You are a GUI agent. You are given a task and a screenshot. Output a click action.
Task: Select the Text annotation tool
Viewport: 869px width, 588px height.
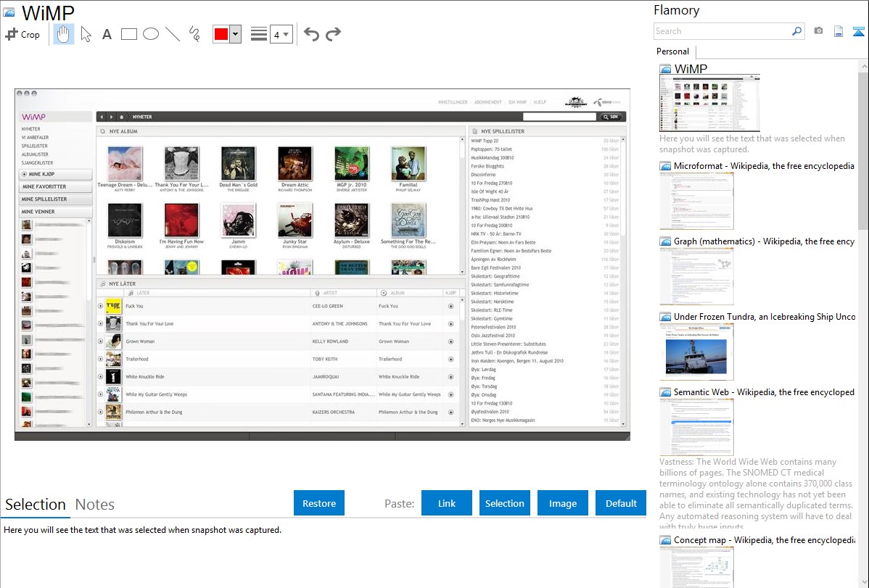(x=107, y=34)
